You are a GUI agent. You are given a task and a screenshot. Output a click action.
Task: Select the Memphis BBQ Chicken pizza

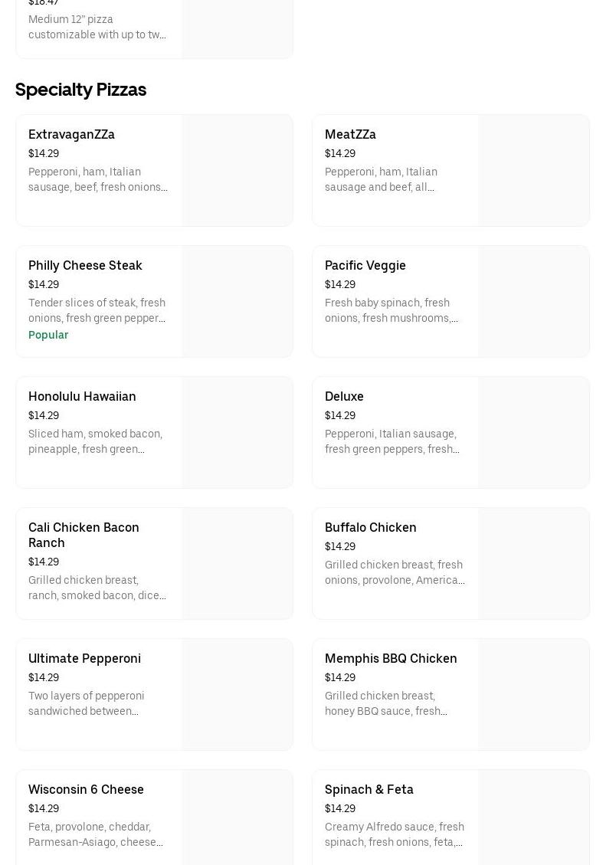pos(391,658)
